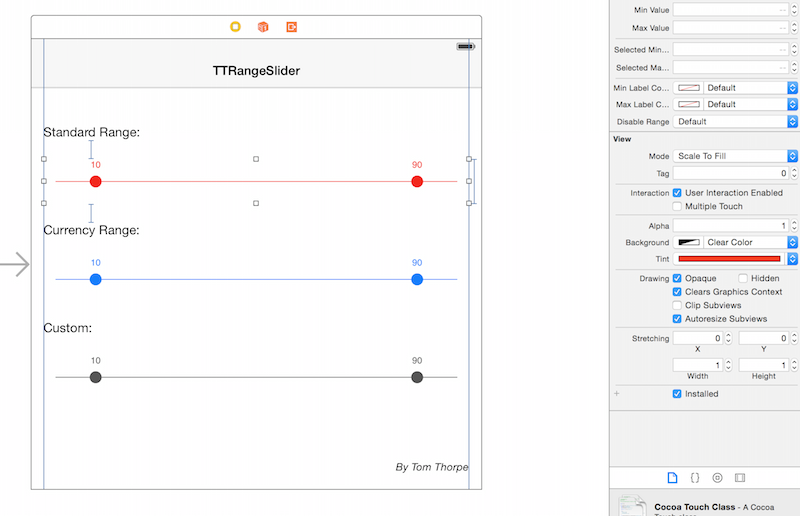
Task: Click the gray Custom slider right handle
Action: (417, 377)
